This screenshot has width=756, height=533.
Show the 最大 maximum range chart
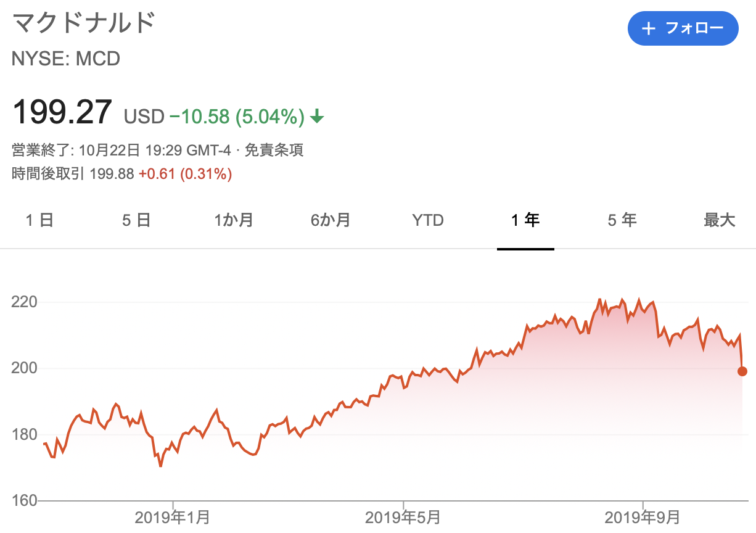(x=720, y=220)
